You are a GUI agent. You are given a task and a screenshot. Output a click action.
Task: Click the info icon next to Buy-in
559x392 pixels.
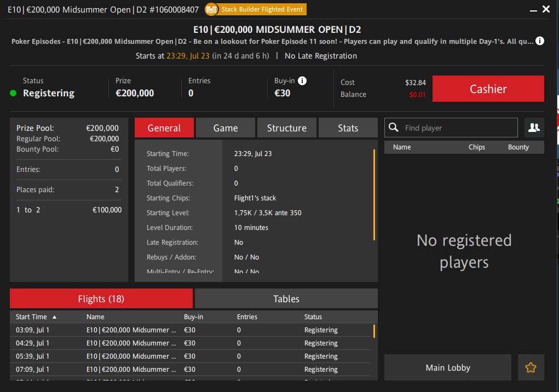(x=302, y=80)
